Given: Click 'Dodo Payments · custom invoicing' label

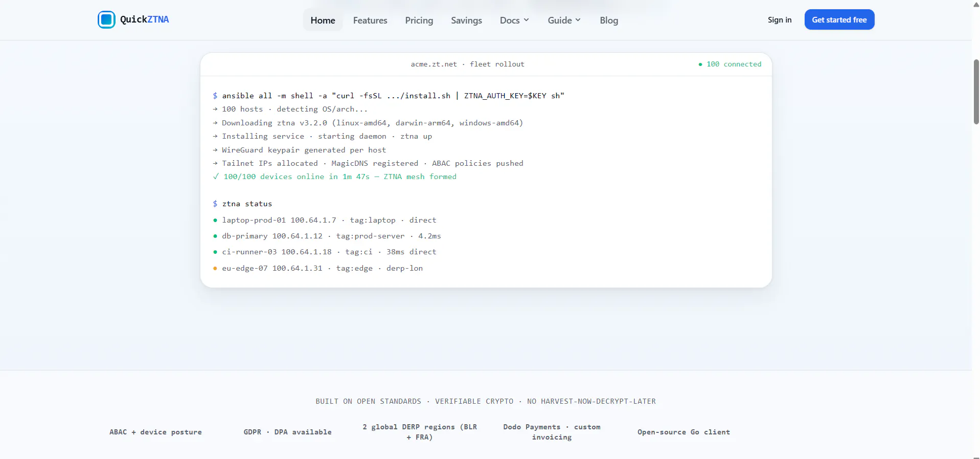Looking at the screenshot, I should coord(552,432).
